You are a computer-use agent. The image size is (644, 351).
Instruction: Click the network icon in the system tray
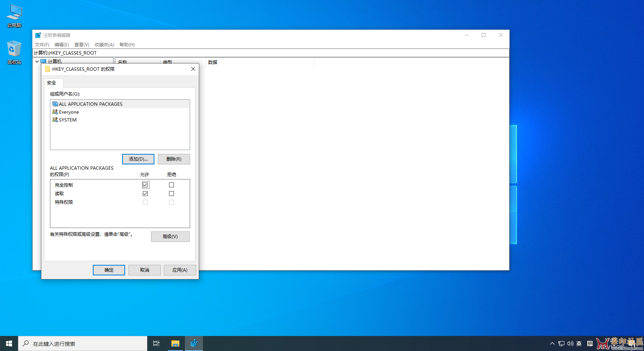pos(561,343)
